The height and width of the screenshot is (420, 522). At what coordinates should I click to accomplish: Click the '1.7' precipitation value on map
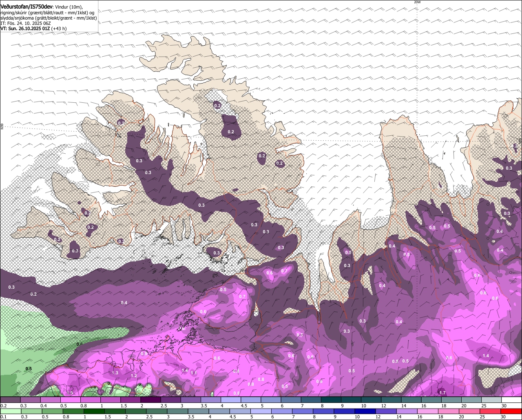click(x=442, y=393)
